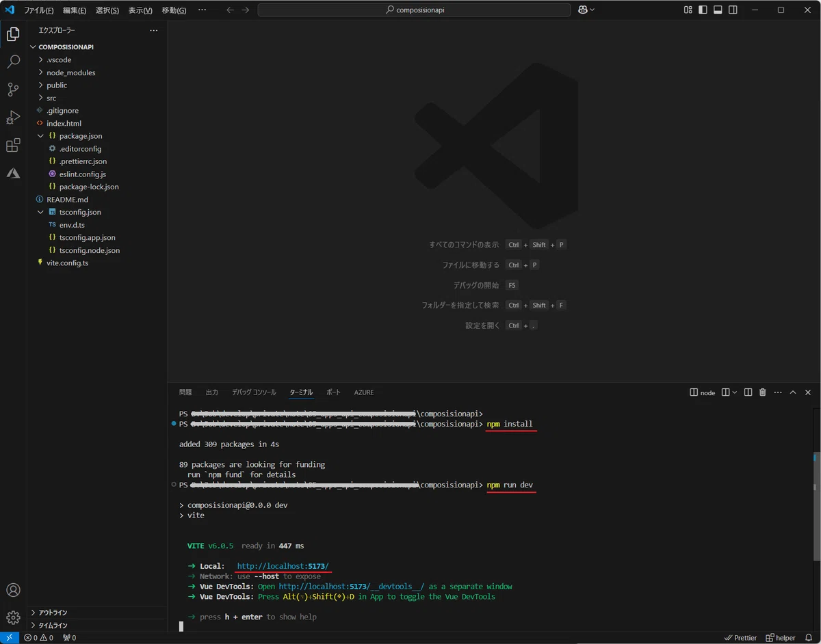Open index.html in the explorer
Viewport: 821px width, 644px height.
tap(97, 123)
